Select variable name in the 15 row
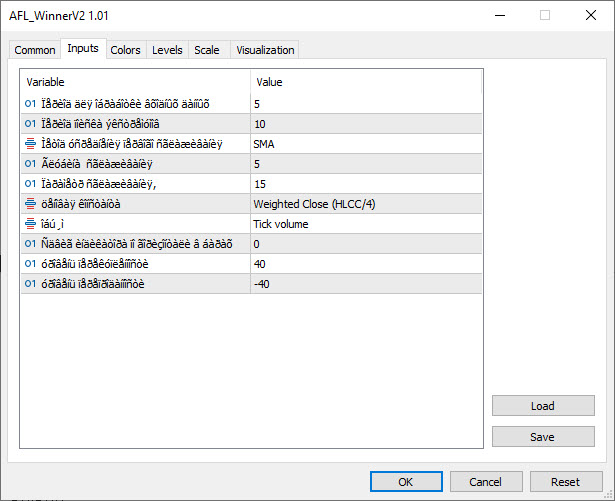The width and height of the screenshot is (615, 501). (98, 184)
